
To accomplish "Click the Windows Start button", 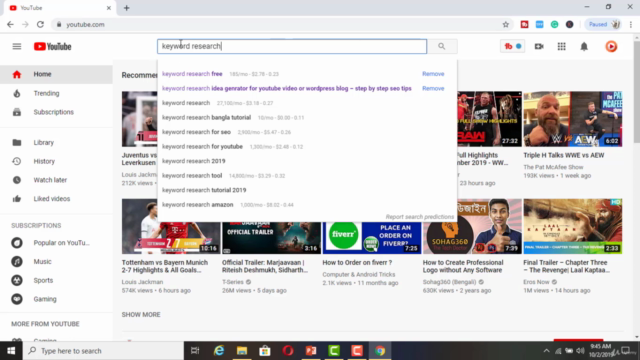I will (11, 351).
